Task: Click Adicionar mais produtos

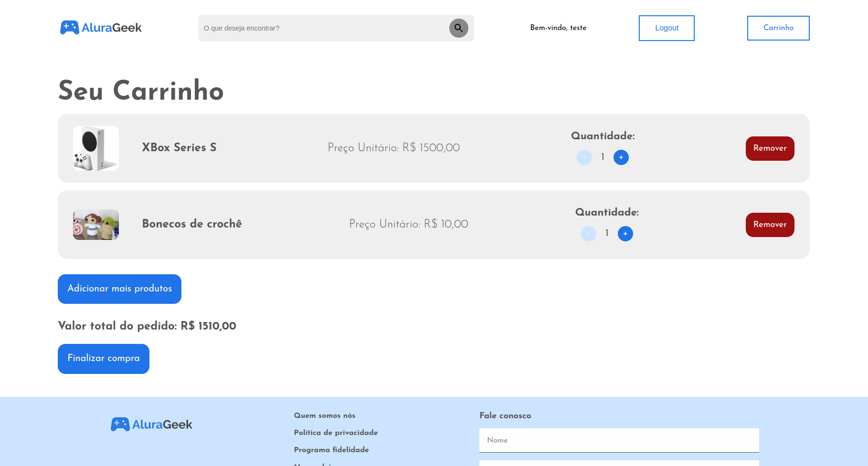Action: (119, 289)
